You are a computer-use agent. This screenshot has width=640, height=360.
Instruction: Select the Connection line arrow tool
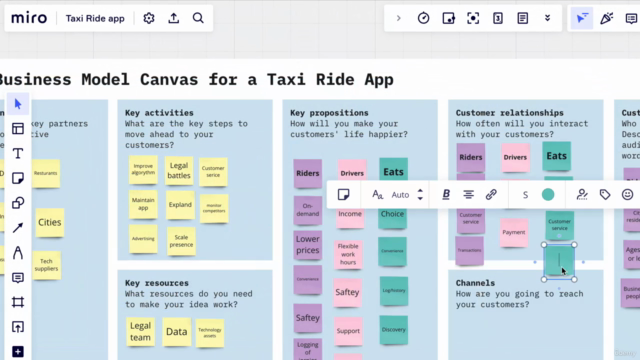point(18,228)
